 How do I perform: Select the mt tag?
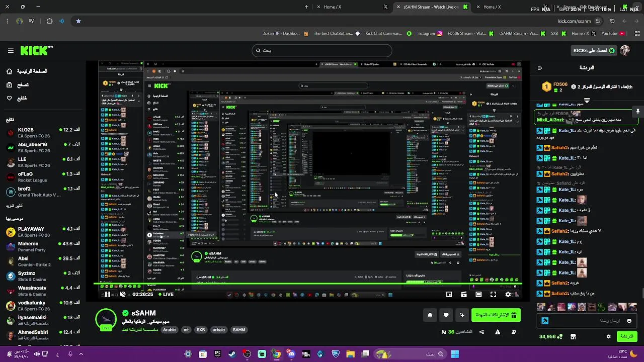pos(186,330)
